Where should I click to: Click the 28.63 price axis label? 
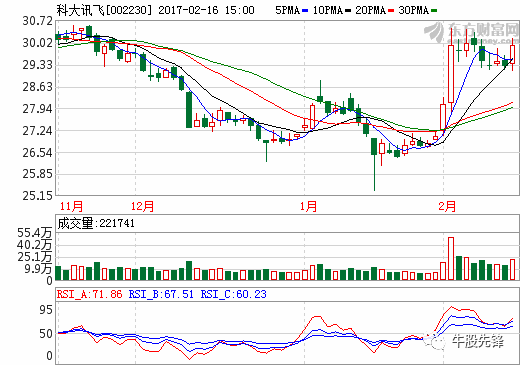[x=38, y=87]
